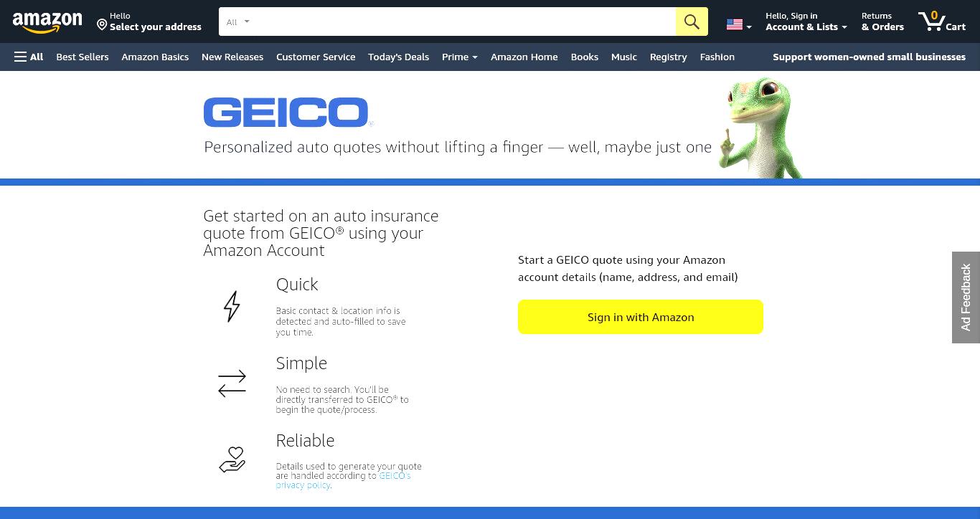Open the shopping cart icon
The height and width of the screenshot is (519, 980).
(x=931, y=21)
